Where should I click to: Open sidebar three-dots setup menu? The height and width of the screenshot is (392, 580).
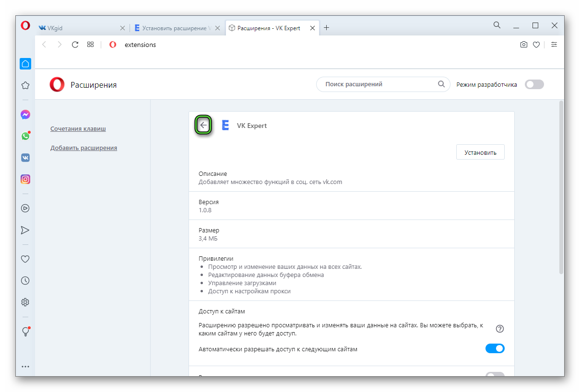[x=25, y=367]
